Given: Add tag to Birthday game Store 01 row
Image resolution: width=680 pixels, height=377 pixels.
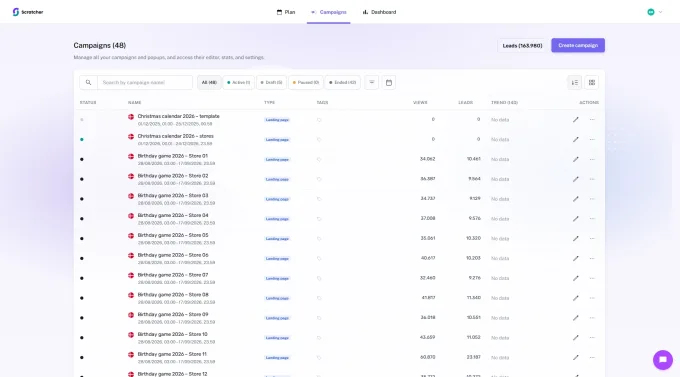Looking at the screenshot, I should coord(319,160).
